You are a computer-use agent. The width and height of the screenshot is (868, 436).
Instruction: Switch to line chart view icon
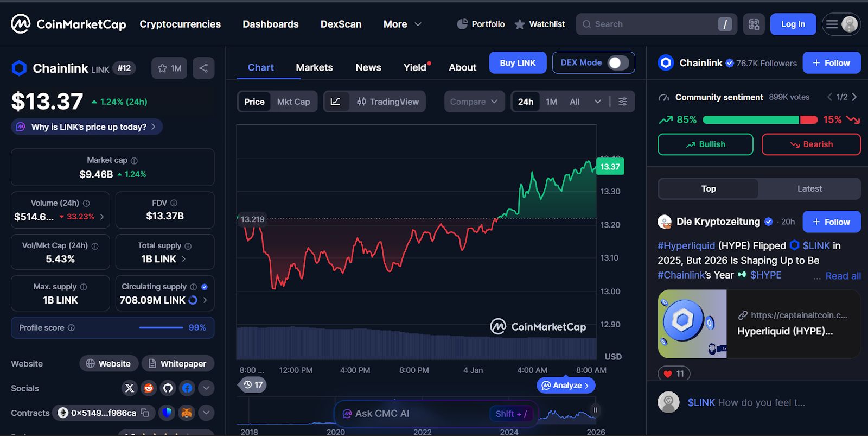point(336,102)
